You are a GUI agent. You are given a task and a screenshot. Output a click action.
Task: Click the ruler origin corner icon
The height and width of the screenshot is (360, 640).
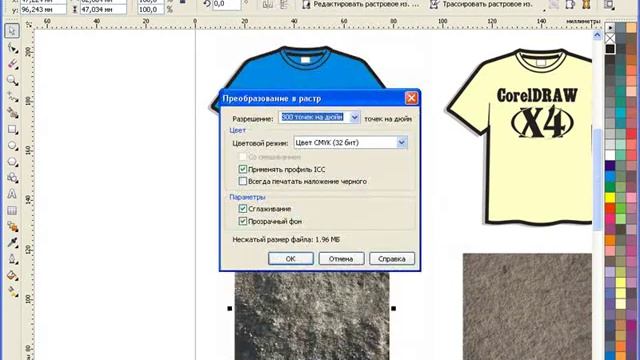click(x=28, y=24)
